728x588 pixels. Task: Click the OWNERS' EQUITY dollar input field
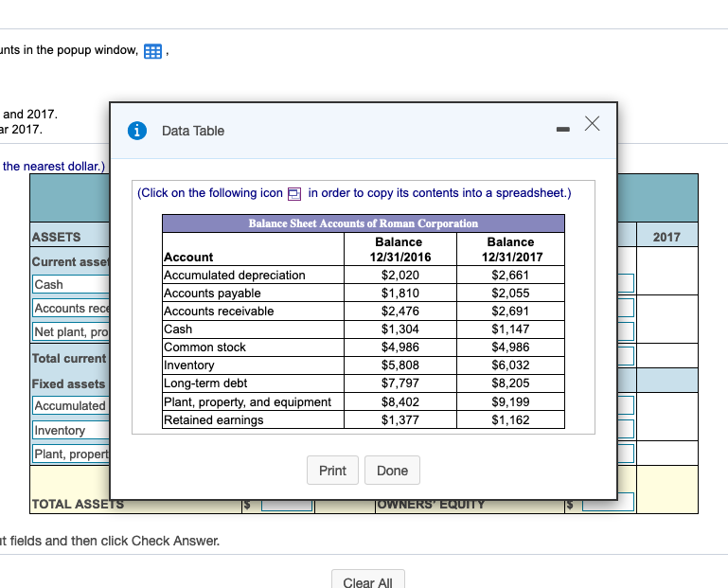[x=608, y=503]
